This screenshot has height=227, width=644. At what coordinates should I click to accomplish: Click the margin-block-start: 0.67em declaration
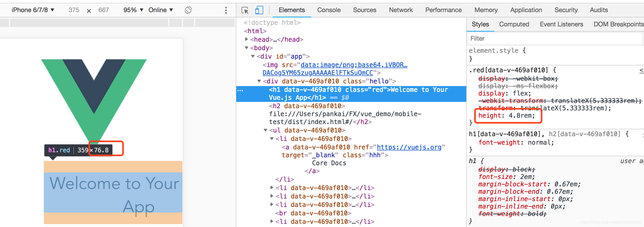pyautogui.click(x=530, y=184)
